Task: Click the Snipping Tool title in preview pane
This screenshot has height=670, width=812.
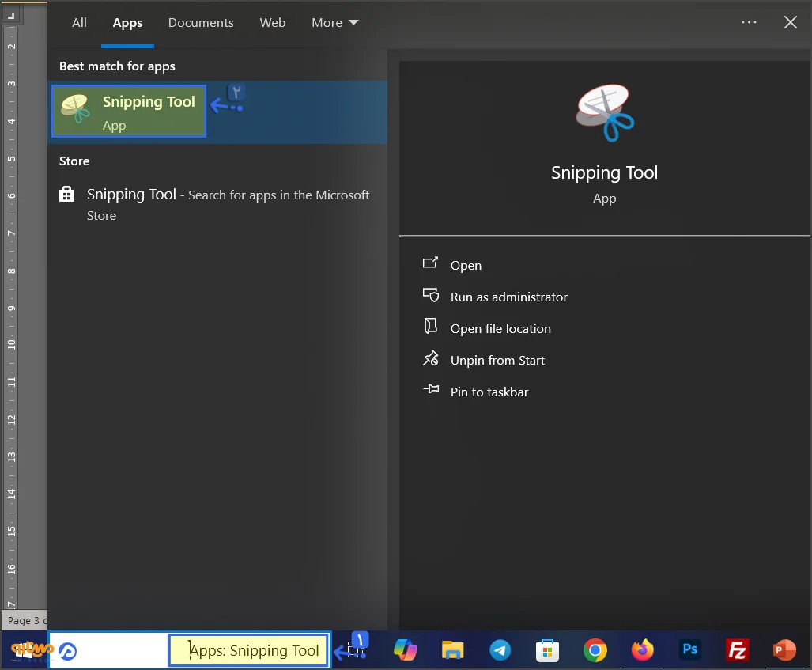Action: [x=604, y=172]
